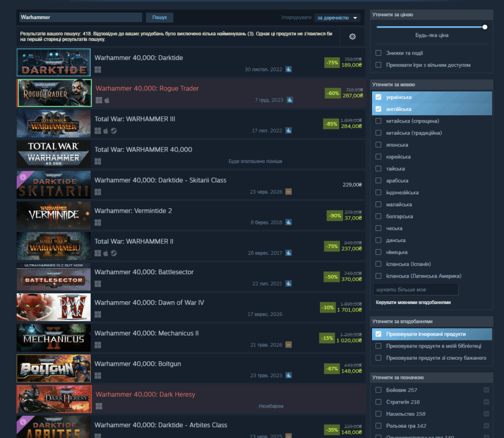The height and width of the screenshot is (438, 504).
Task: Click the review icon on Mechanicus II row
Action: [288, 345]
